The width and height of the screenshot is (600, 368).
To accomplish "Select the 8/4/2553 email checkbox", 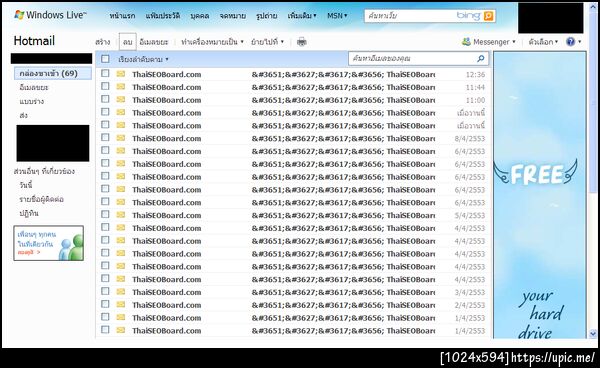I will tap(105, 138).
